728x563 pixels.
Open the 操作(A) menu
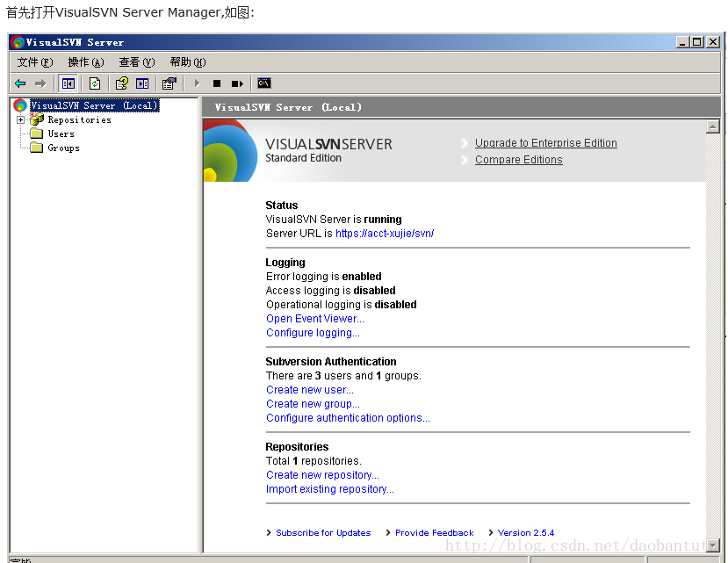[86, 62]
